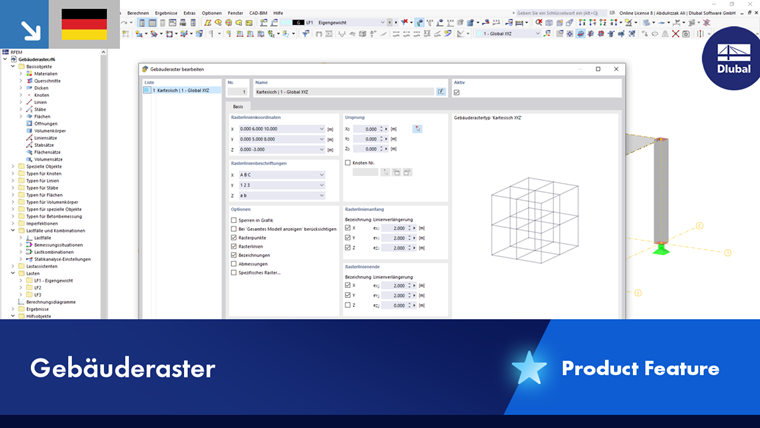
Task: Click the Stabsätze icon in the navigator
Action: (x=30, y=145)
